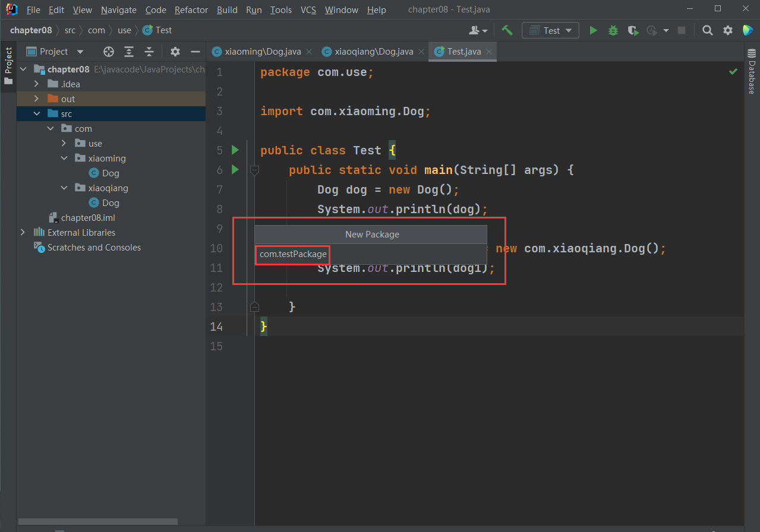Viewport: 760px width, 532px height.
Task: Click the Run with Coverage shield icon
Action: pyautogui.click(x=633, y=30)
